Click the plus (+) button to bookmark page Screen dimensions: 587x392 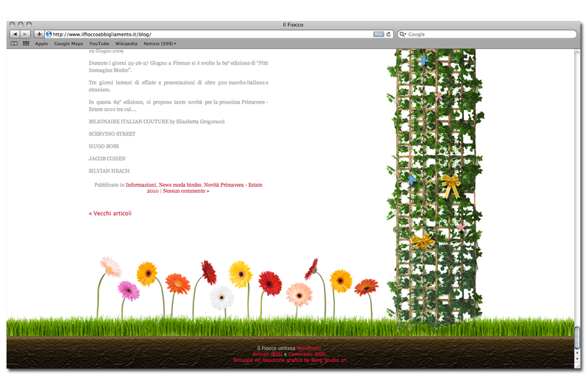tap(40, 34)
